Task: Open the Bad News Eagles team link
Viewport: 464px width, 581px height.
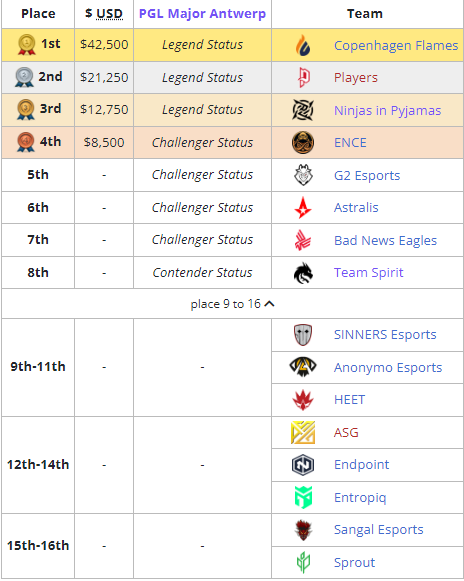Action: [385, 240]
